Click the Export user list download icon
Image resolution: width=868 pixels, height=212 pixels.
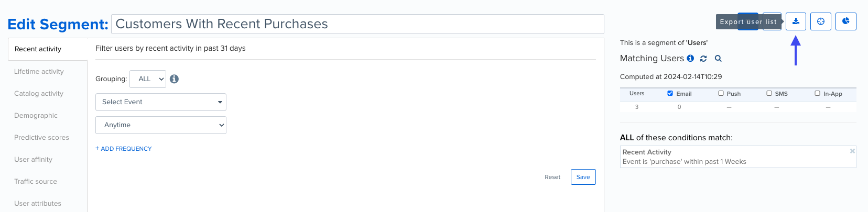pos(796,21)
